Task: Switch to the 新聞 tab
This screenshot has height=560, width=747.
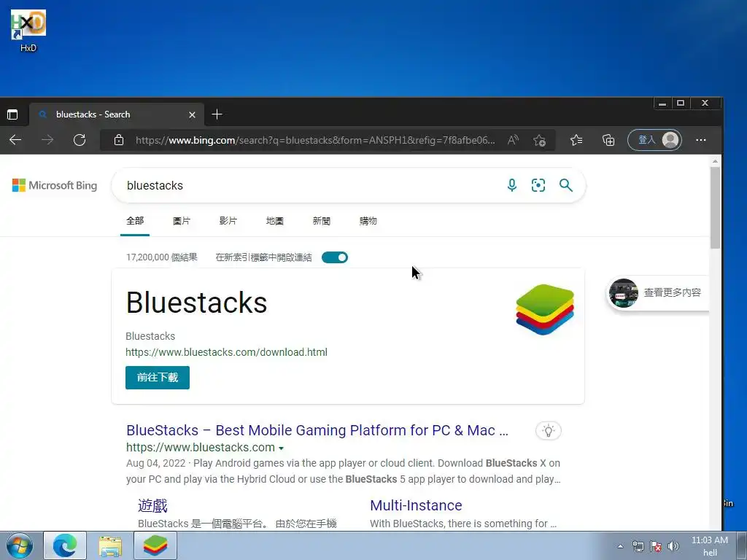Action: (321, 221)
